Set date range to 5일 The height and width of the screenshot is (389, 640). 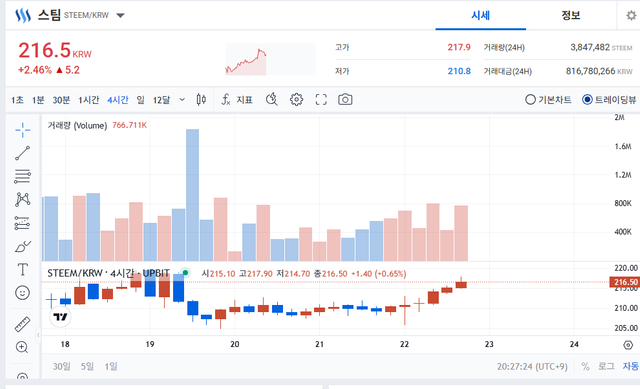(x=87, y=367)
